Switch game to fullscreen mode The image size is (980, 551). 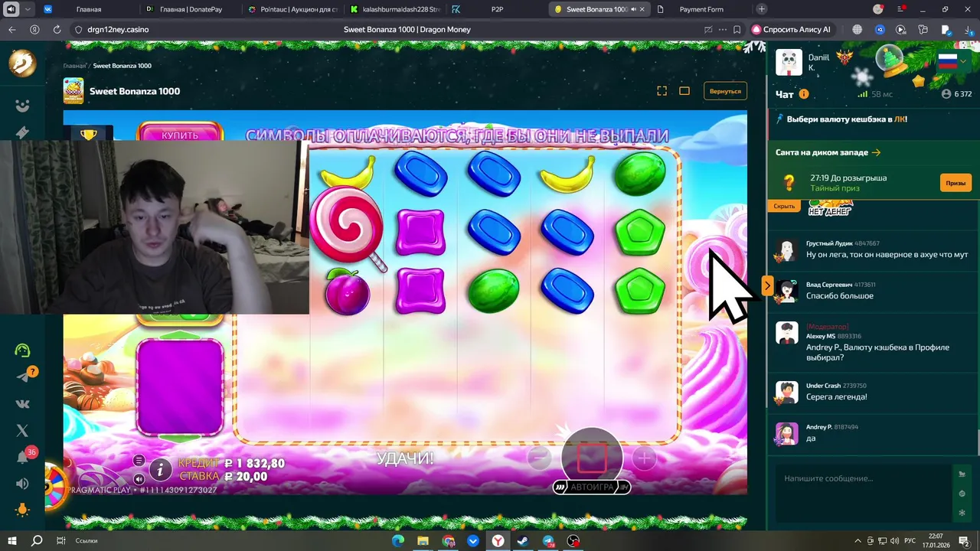(x=661, y=91)
